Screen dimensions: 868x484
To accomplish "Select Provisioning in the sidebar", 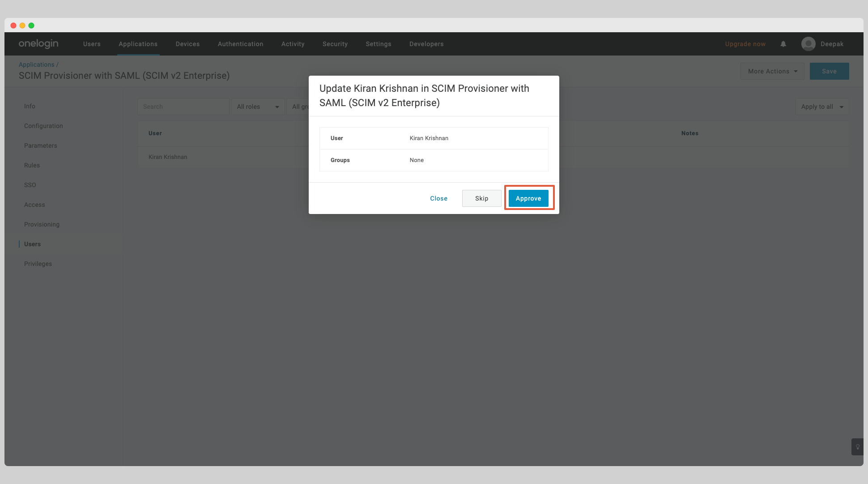I will (42, 224).
